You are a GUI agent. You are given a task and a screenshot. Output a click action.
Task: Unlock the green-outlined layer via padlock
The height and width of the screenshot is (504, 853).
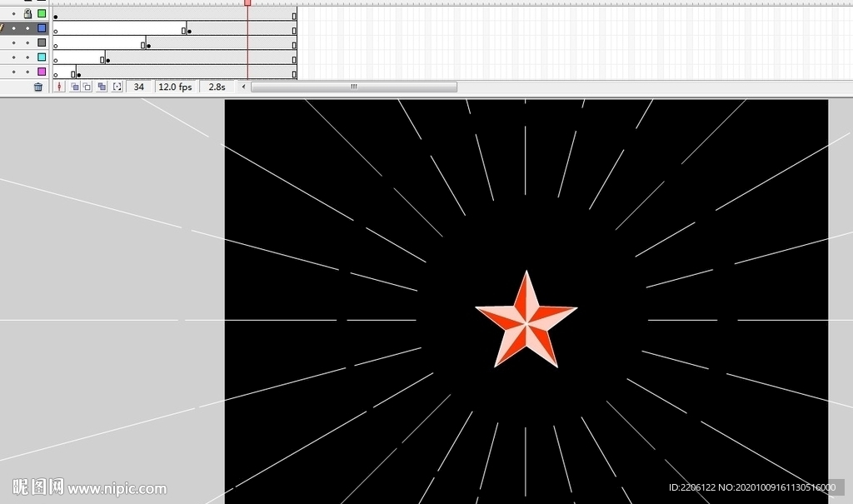(x=27, y=13)
